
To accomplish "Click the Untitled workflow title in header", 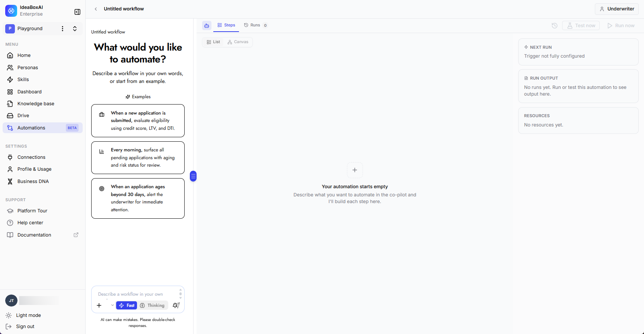I will click(x=124, y=9).
